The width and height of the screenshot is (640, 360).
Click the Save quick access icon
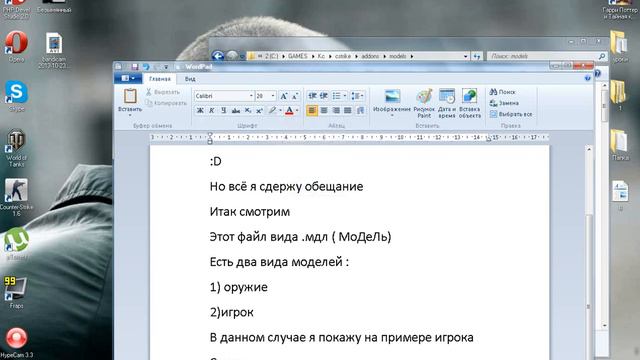tap(134, 67)
